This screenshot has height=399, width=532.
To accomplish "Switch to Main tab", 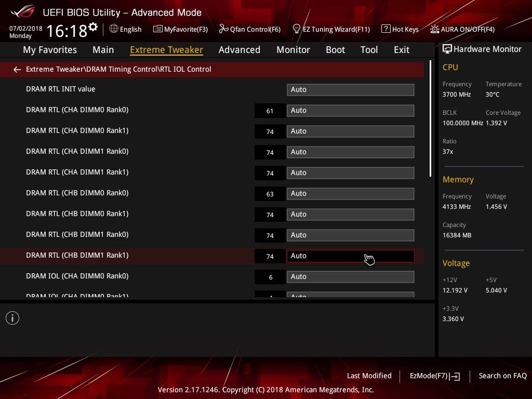I will click(103, 50).
